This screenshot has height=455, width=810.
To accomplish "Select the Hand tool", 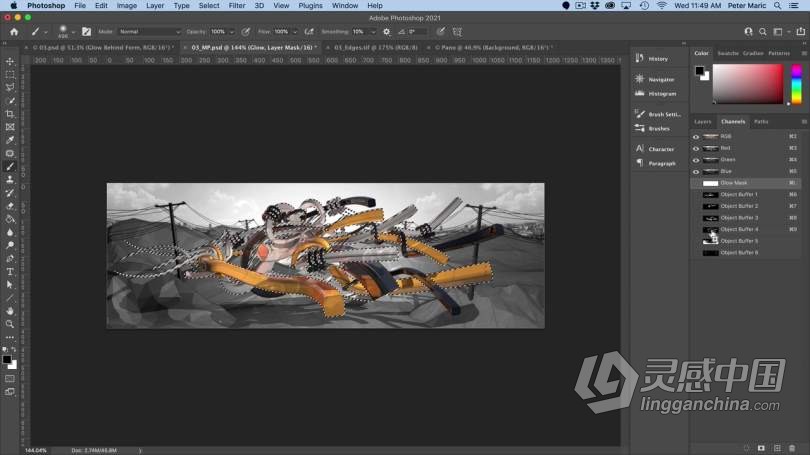I will click(10, 311).
